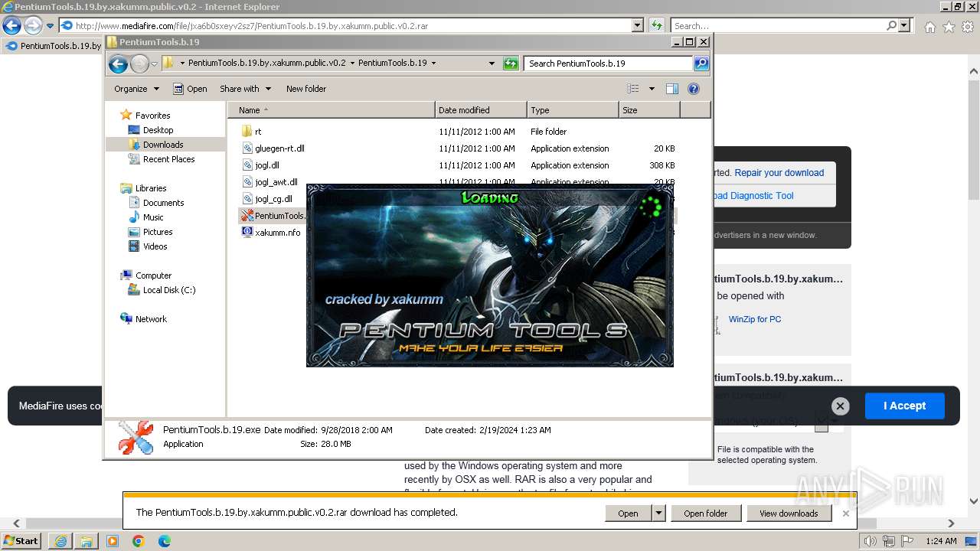Open the Repair your download link
The image size is (980, 551).
[779, 173]
